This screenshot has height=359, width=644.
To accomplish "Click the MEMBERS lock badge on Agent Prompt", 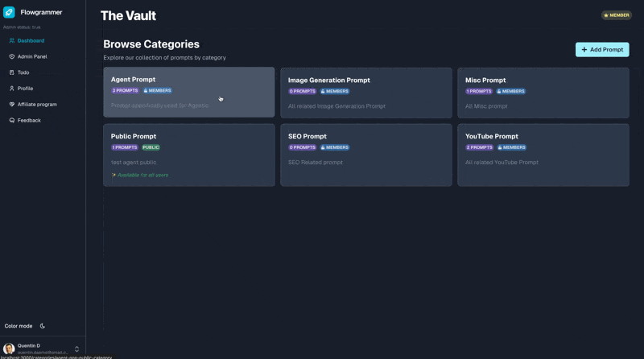I will [157, 90].
